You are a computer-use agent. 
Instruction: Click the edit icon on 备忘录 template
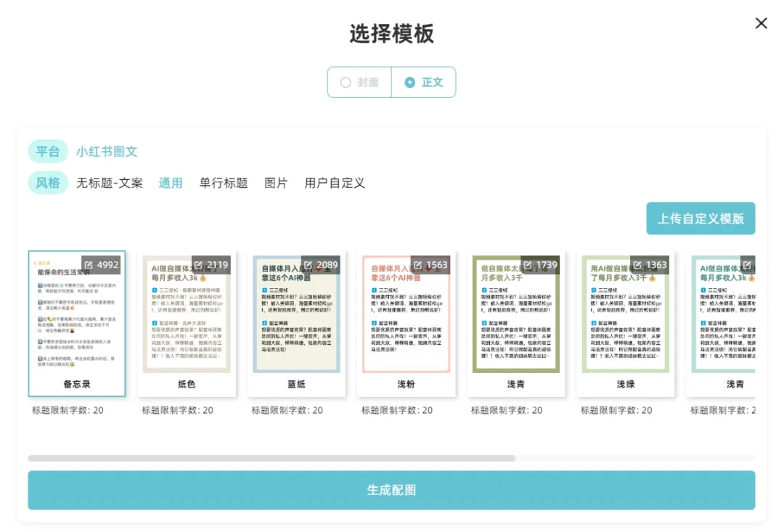(x=89, y=265)
